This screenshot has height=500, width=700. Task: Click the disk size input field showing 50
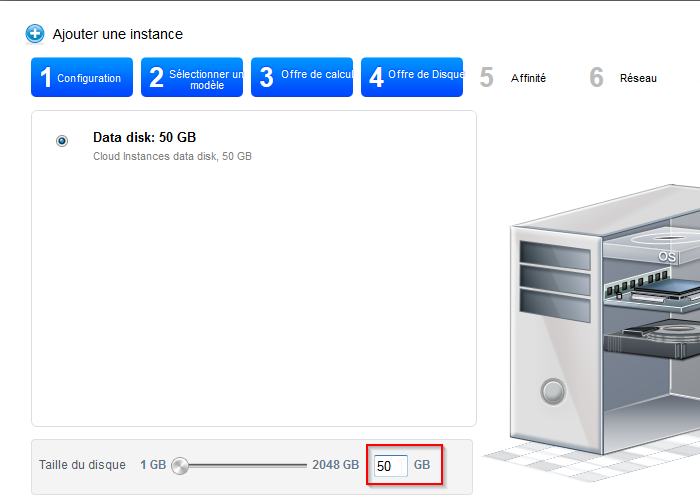coord(390,465)
